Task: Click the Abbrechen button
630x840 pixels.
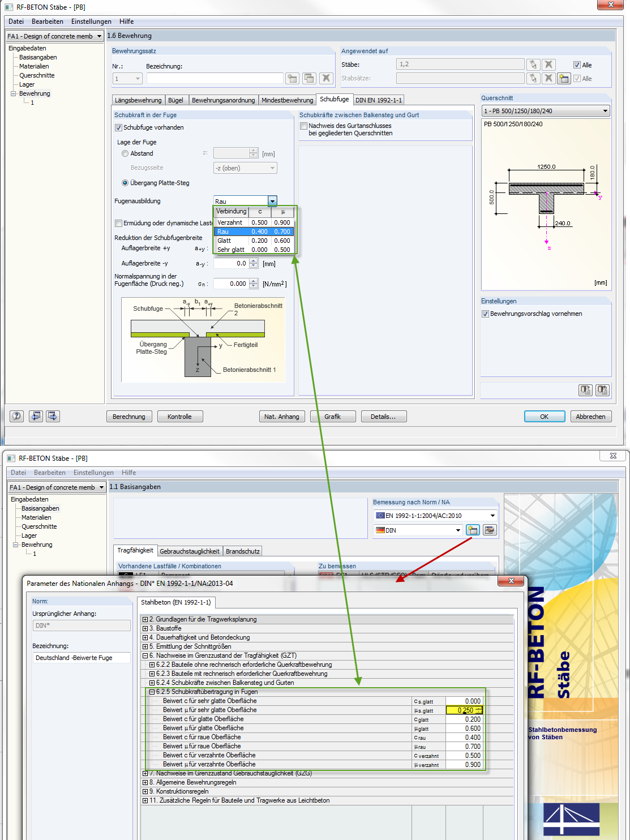Action: pos(591,417)
